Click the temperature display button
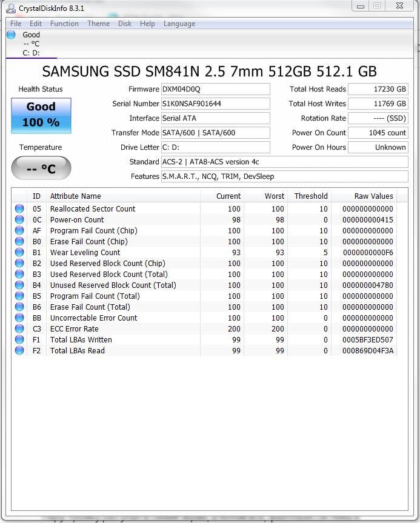 click(41, 168)
